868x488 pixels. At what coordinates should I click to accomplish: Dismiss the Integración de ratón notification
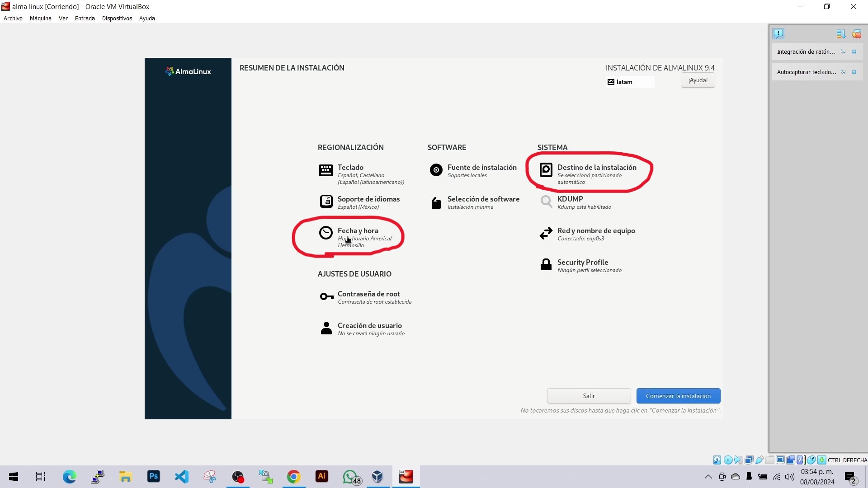click(854, 52)
